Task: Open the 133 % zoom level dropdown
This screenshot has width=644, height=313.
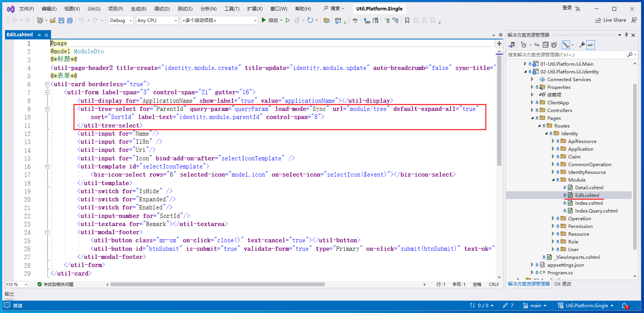Action: pyautogui.click(x=17, y=284)
